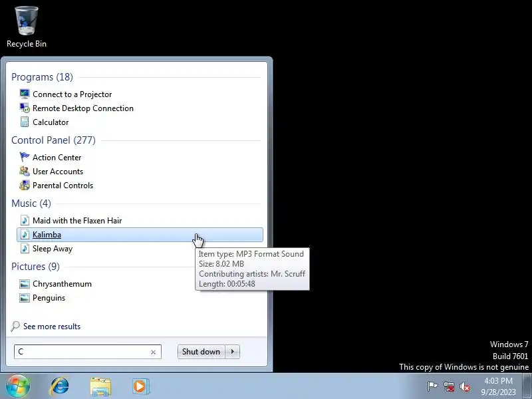This screenshot has width=532, height=399.
Task: Expand the Shut down options arrow
Action: pyautogui.click(x=232, y=352)
